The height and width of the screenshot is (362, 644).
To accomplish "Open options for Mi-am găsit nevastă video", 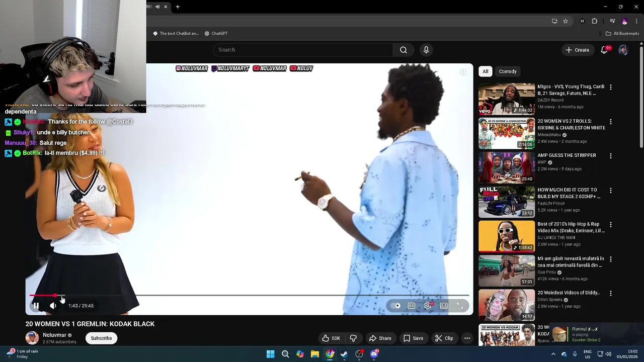I will [610, 259].
